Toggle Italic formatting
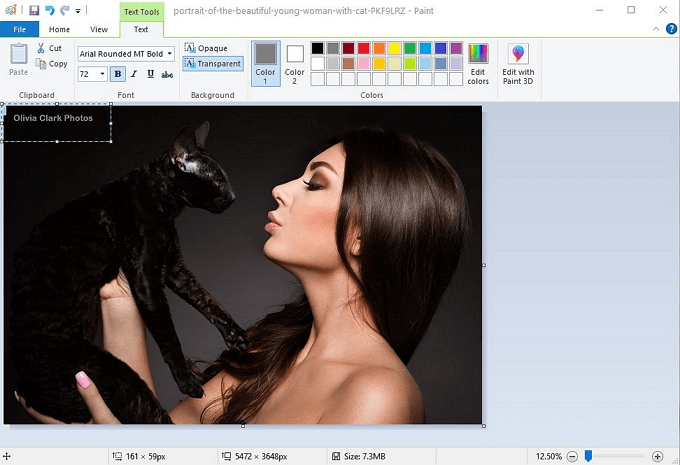Viewport: 680px width, 465px height. [x=134, y=74]
